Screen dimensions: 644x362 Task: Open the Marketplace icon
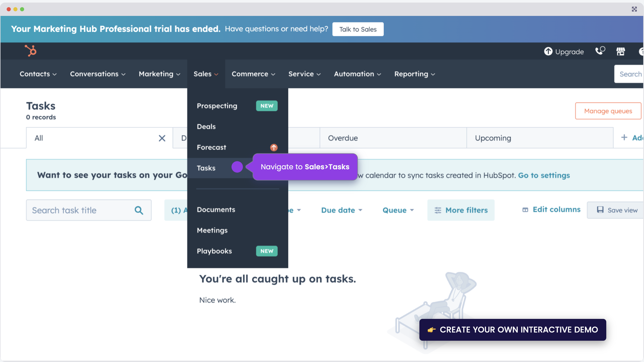(621, 51)
